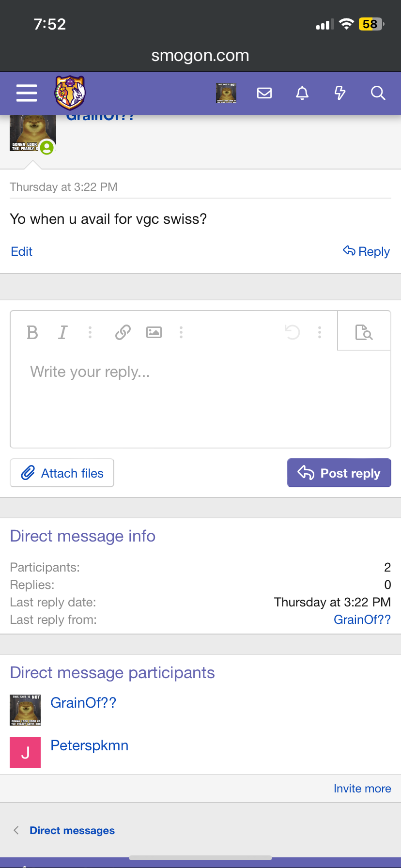Expand more formatting options after italic
401x868 pixels.
click(90, 332)
